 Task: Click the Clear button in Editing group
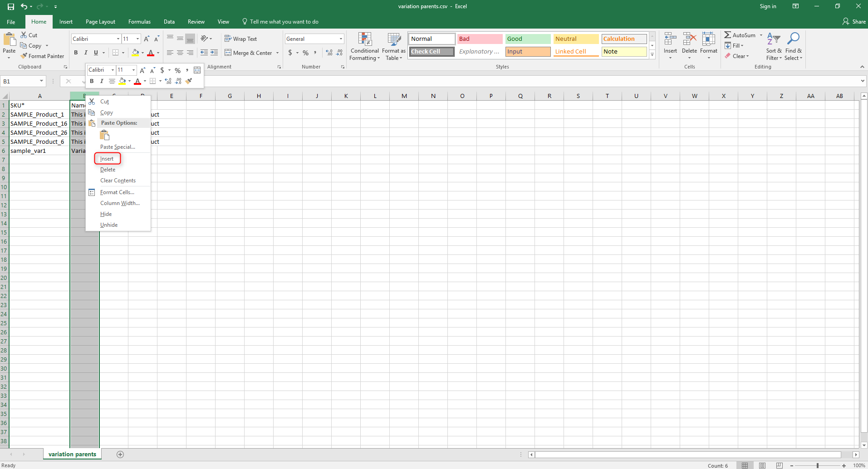point(737,56)
